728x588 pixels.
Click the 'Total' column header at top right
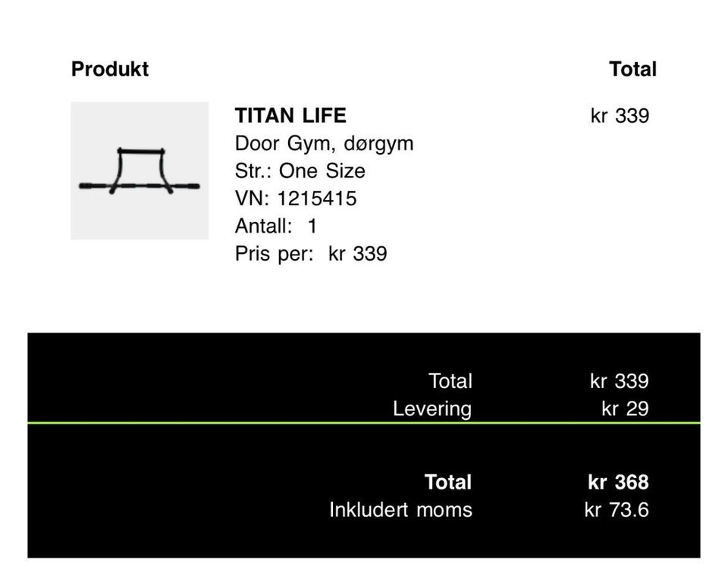[632, 69]
